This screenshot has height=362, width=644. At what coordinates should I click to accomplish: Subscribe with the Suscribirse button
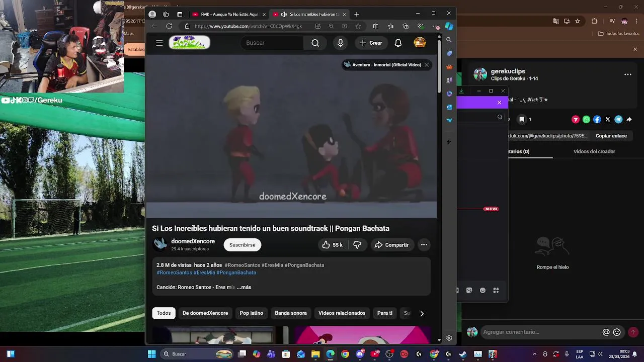pyautogui.click(x=243, y=245)
